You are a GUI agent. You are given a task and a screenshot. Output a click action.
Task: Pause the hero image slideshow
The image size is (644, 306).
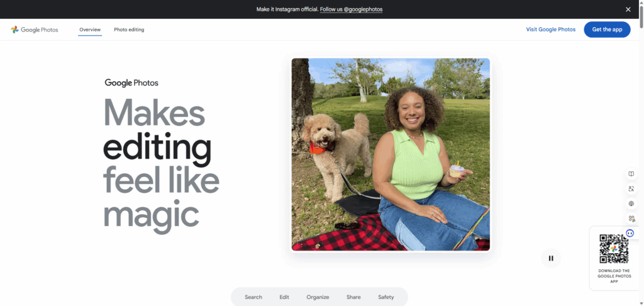[x=551, y=258]
